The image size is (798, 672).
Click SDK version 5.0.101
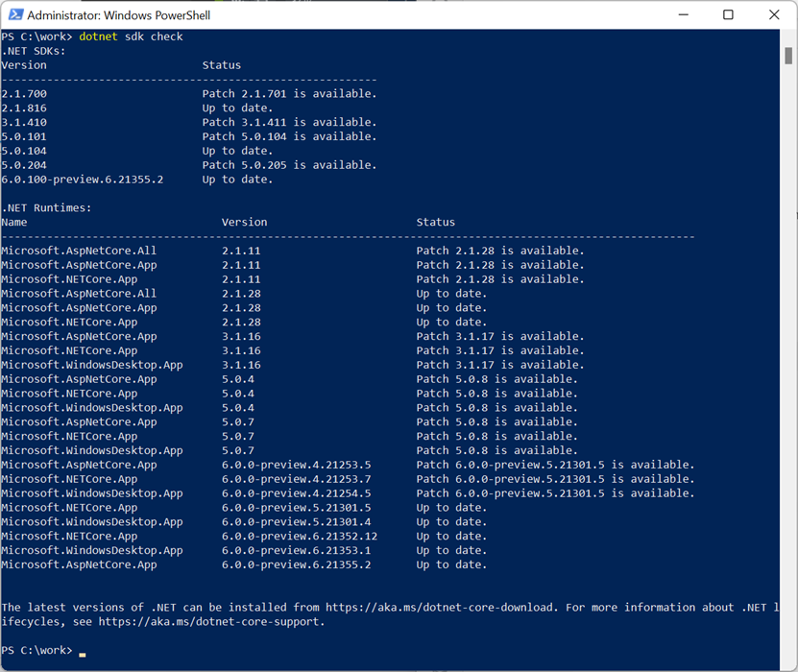(x=24, y=136)
